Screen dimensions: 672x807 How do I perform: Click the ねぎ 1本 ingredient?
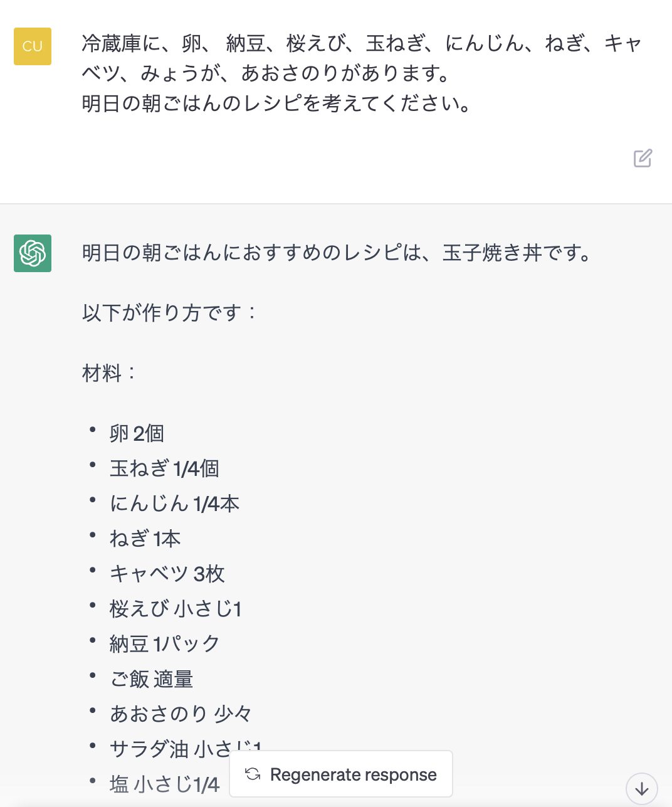click(x=145, y=539)
